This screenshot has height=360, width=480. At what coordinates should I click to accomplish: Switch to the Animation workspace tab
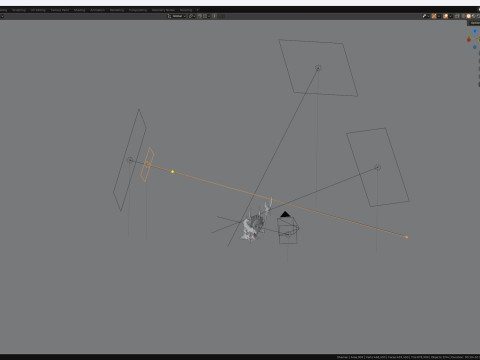point(97,10)
